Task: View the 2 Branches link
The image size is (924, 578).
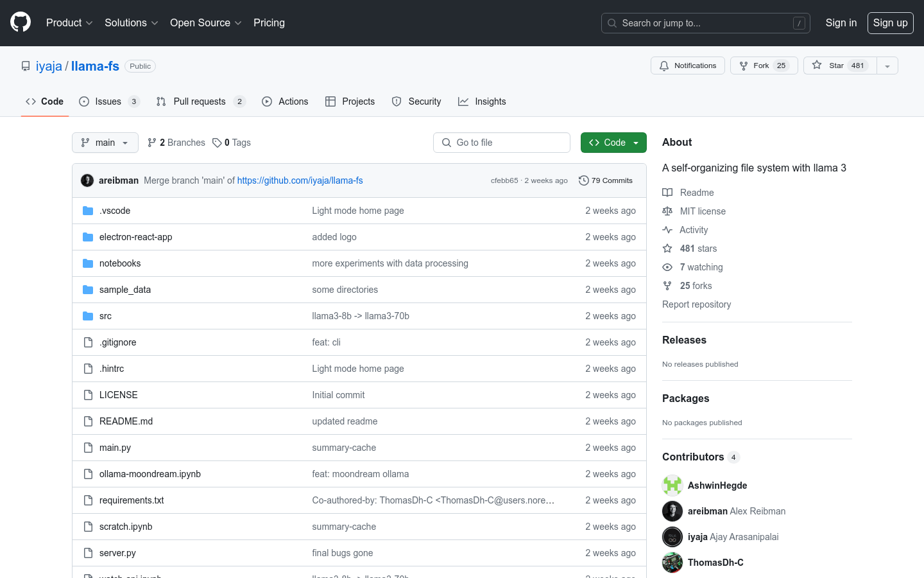Action: click(176, 143)
